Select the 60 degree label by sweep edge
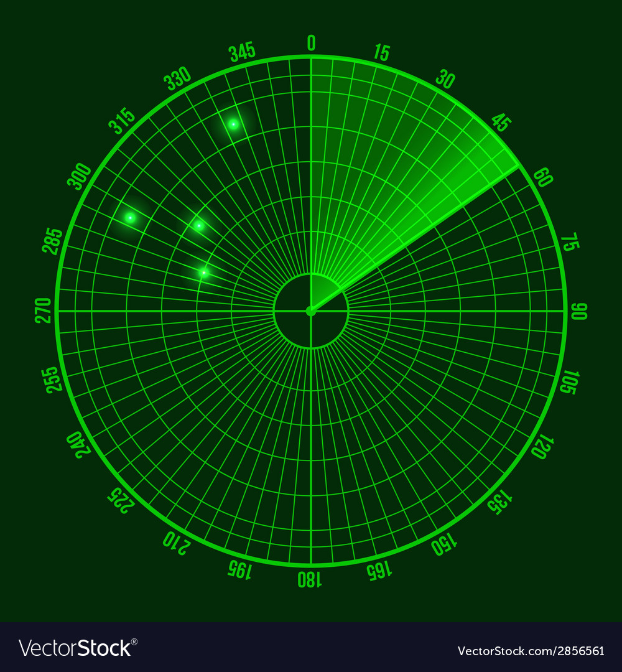The width and height of the screenshot is (622, 672). [543, 178]
